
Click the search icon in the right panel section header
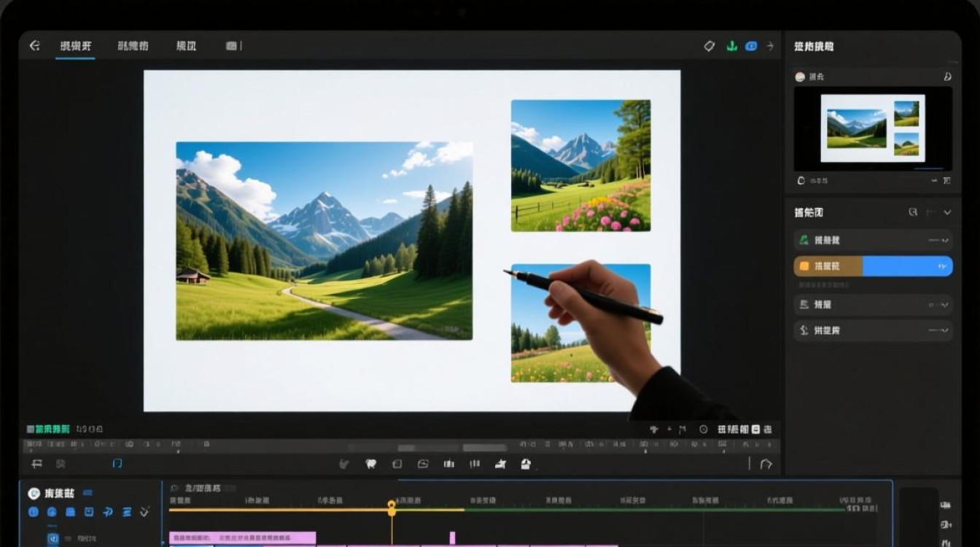point(913,212)
